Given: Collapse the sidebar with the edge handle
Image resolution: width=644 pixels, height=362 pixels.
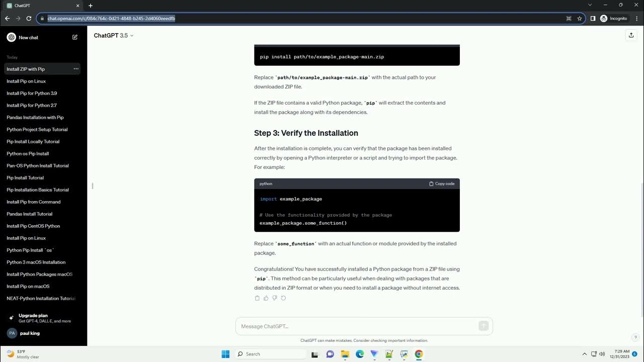Looking at the screenshot, I should coord(92,186).
